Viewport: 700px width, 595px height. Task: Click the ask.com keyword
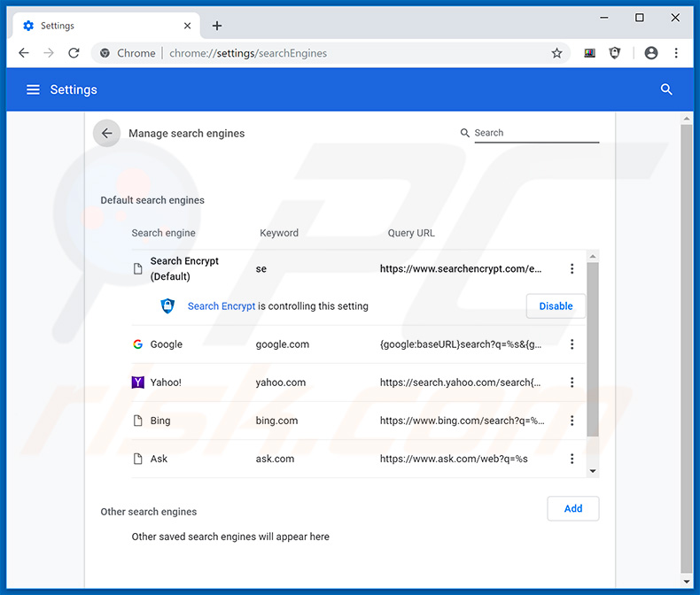(x=275, y=459)
